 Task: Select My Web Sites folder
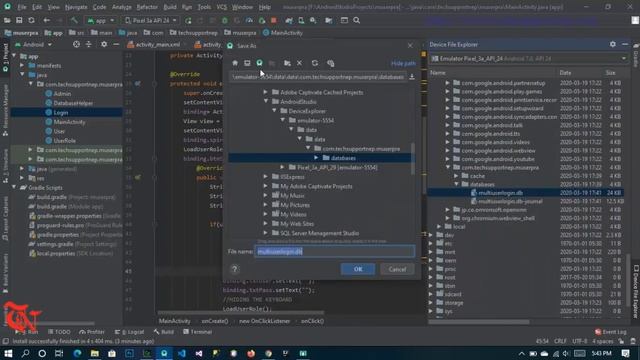(297, 224)
